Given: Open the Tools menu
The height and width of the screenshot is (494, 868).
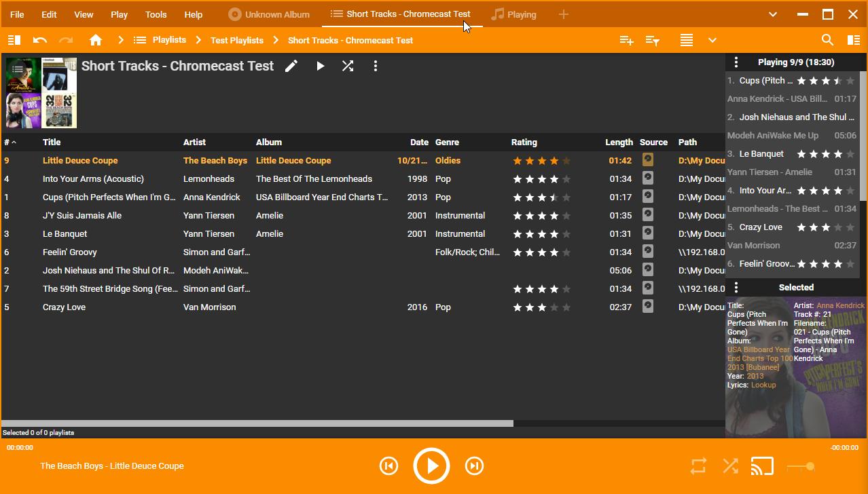Looking at the screenshot, I should coord(156,14).
